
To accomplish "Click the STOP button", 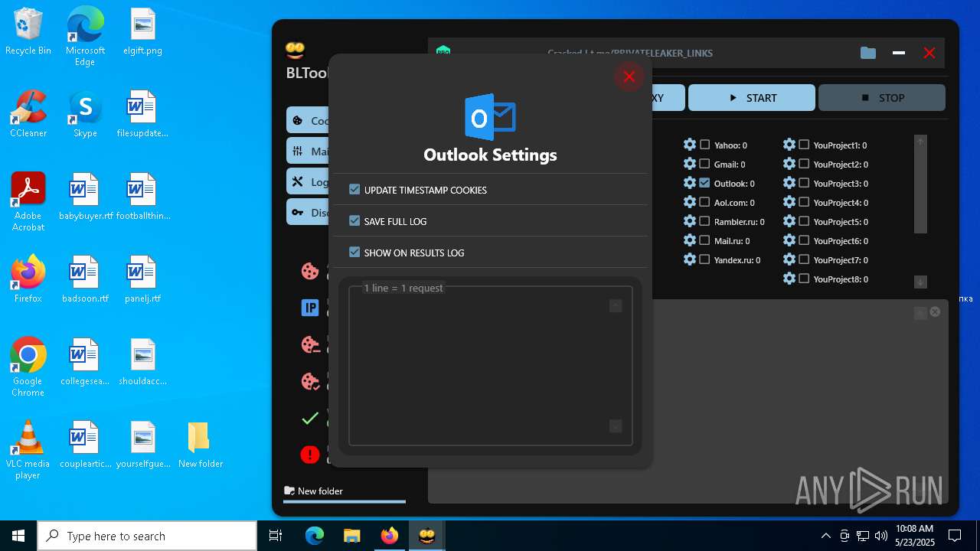I will [x=882, y=98].
